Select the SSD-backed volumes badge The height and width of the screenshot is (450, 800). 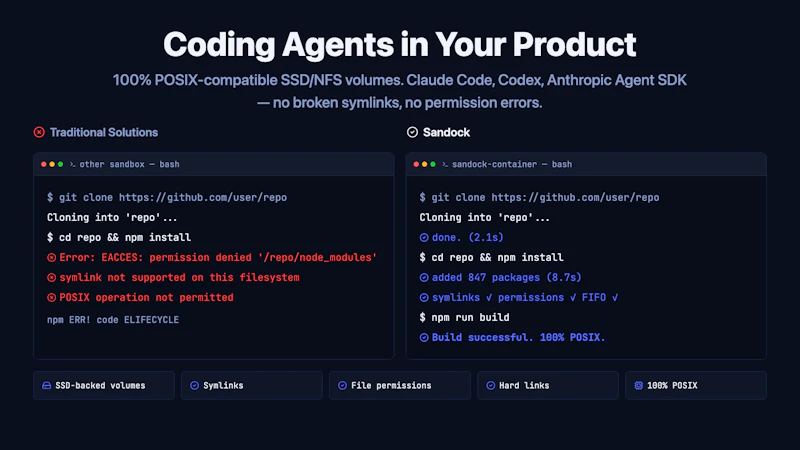pos(104,386)
